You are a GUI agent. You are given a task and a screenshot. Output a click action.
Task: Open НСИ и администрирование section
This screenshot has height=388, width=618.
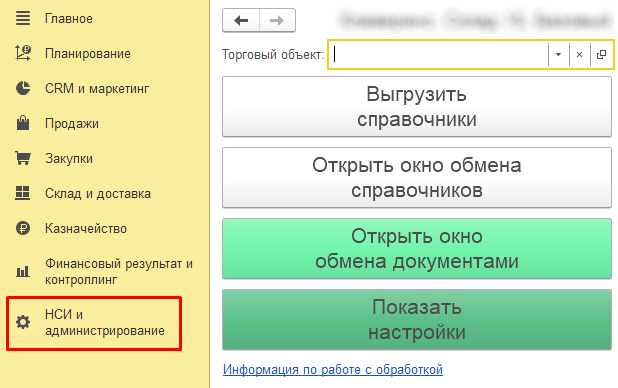click(x=104, y=322)
